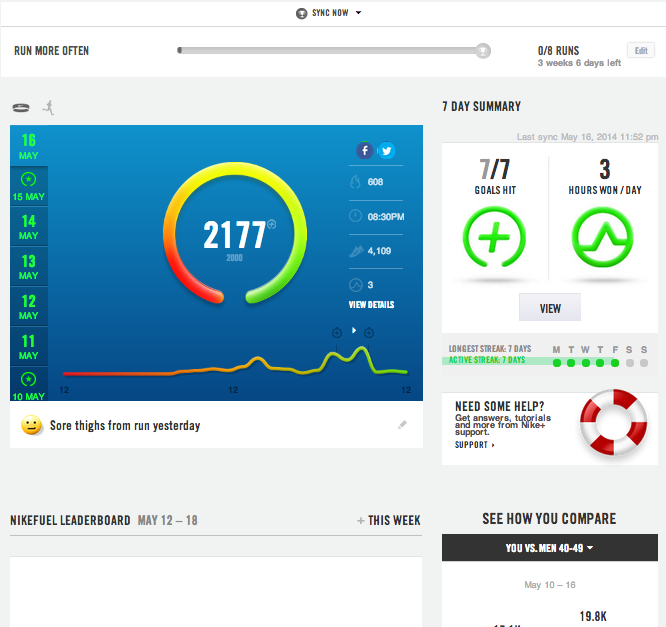The height and width of the screenshot is (627, 666).
Task: Open the Sync Now dropdown arrow
Action: point(358,13)
